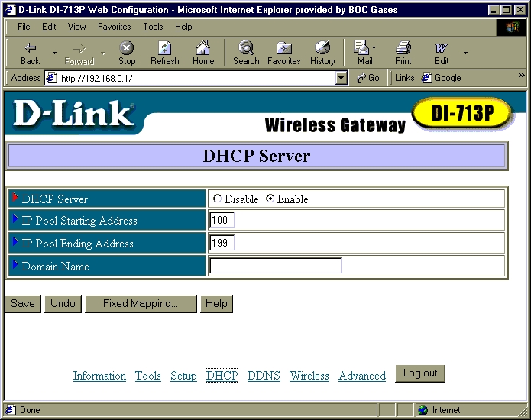This screenshot has height=420, width=531.
Task: Go to Home page icon
Action: [x=203, y=49]
